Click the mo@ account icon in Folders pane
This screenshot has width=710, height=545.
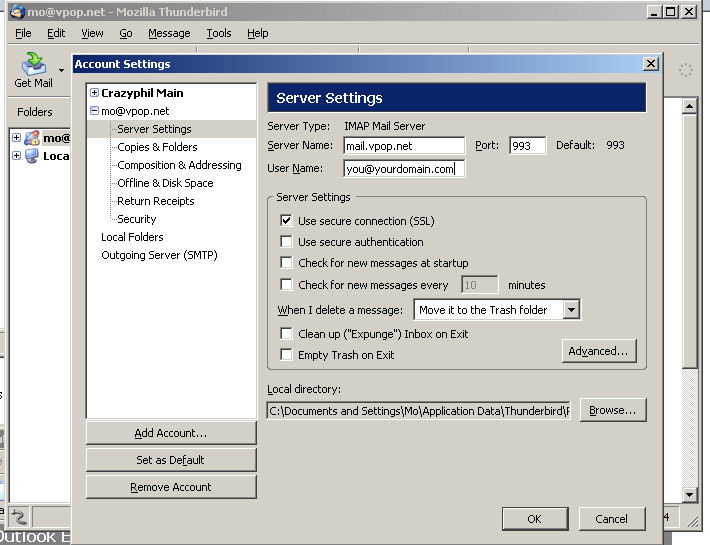(31, 138)
